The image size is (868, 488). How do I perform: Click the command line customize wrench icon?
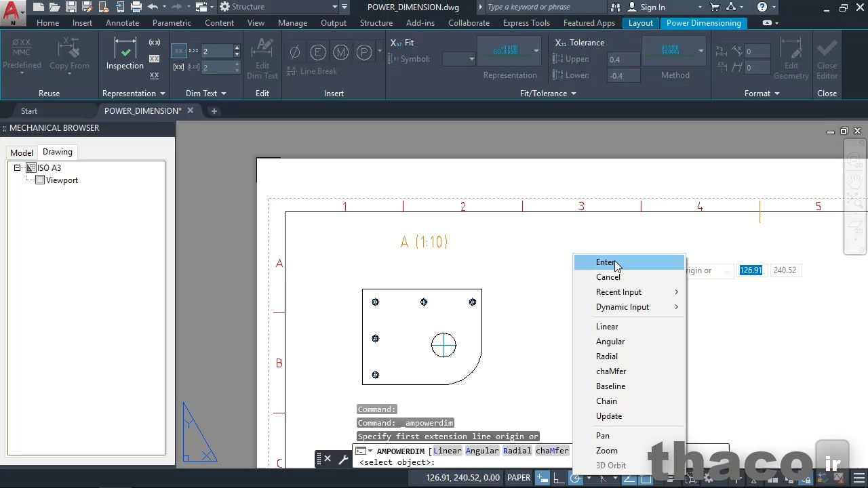(x=343, y=459)
